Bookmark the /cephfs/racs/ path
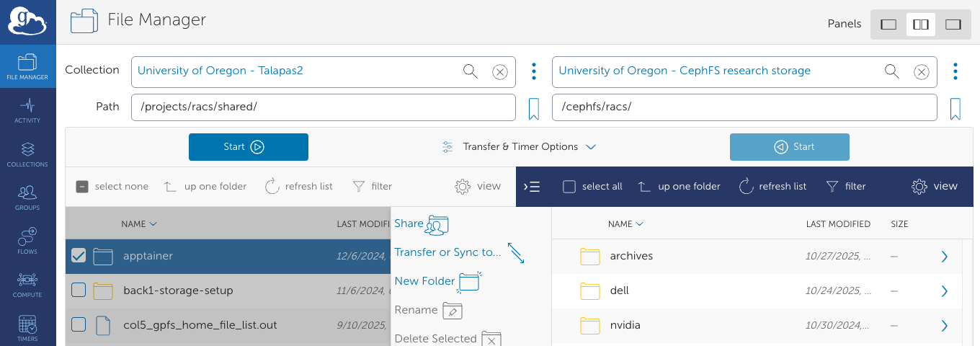The height and width of the screenshot is (346, 980). coord(955,109)
